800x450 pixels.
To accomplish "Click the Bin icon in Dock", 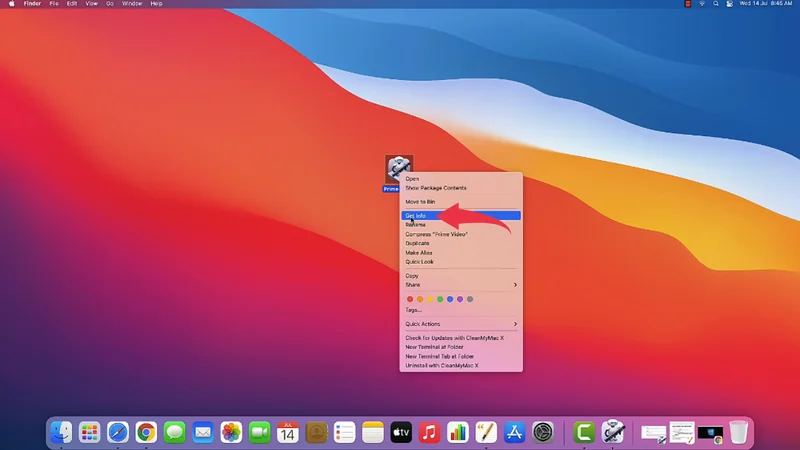I will [x=738, y=432].
